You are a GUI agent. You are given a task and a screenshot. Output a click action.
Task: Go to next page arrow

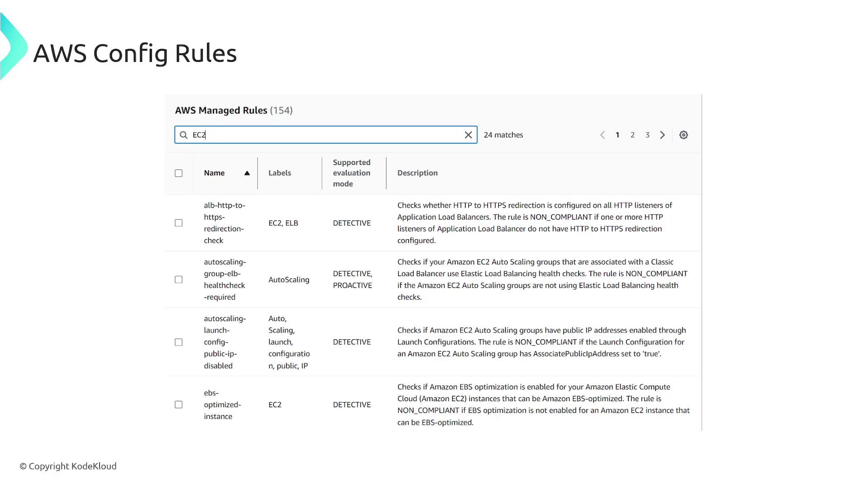[662, 135]
